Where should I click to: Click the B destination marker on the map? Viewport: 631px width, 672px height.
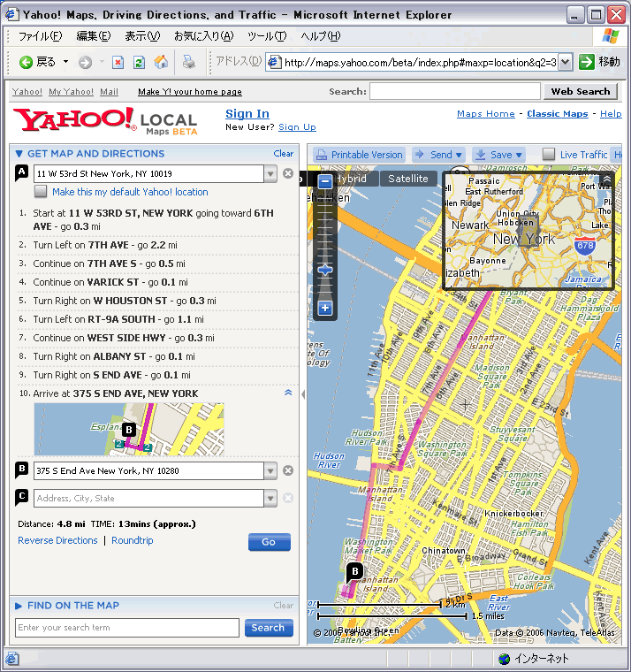[x=354, y=572]
